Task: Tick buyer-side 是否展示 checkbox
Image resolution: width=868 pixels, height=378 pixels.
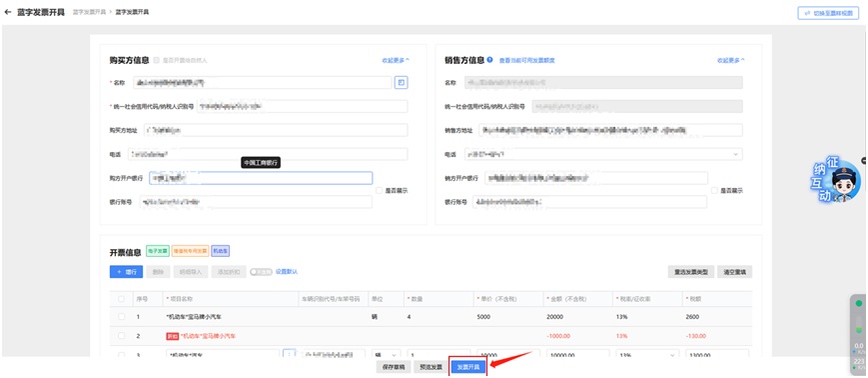Action: tap(380, 190)
